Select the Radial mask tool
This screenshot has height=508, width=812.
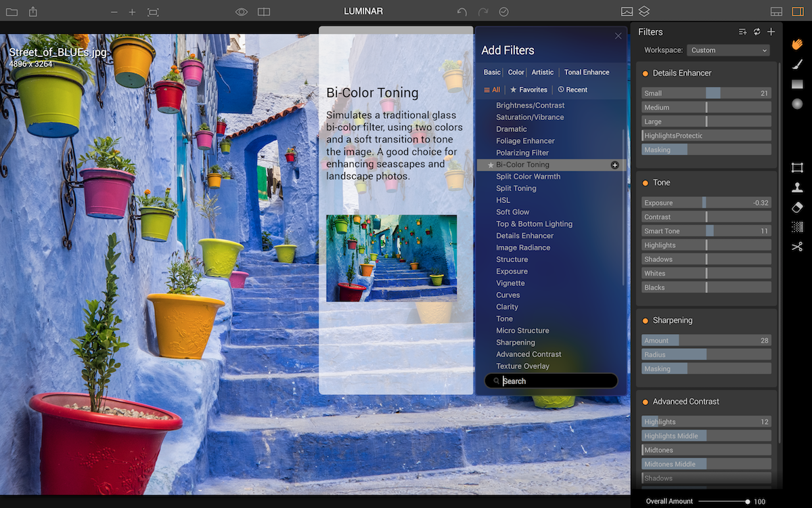click(797, 104)
